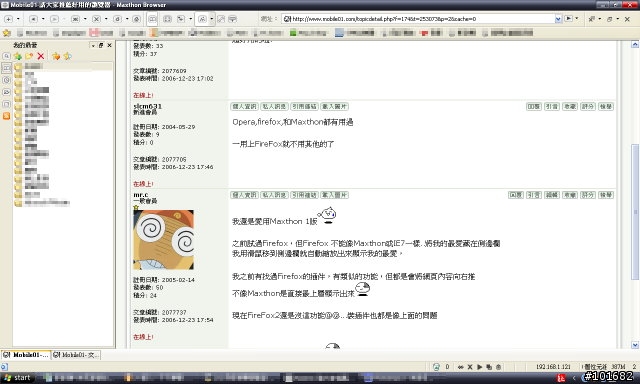
Task: Click 私人訊息 button in slcm631's post
Action: [x=274, y=107]
